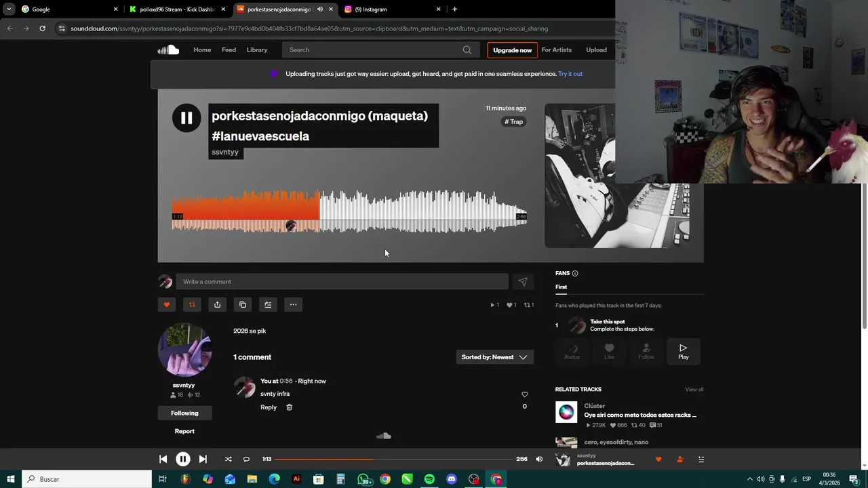The width and height of the screenshot is (868, 488).
Task: Click the volume speaker icon
Action: tap(539, 459)
